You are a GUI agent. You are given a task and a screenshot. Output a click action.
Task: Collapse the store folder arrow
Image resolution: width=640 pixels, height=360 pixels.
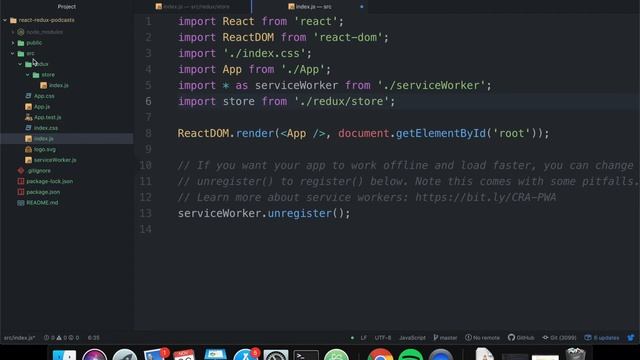[27, 75]
